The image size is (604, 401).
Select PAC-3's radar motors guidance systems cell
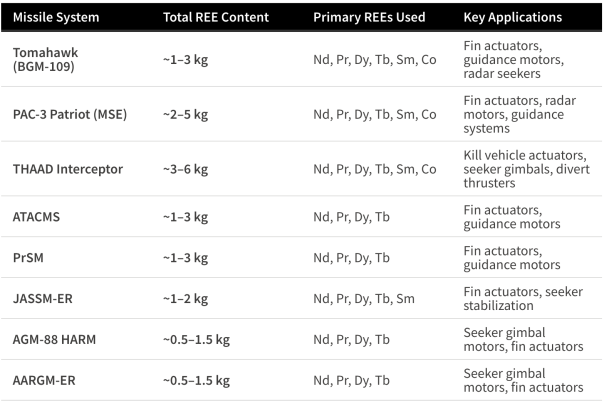(520, 114)
